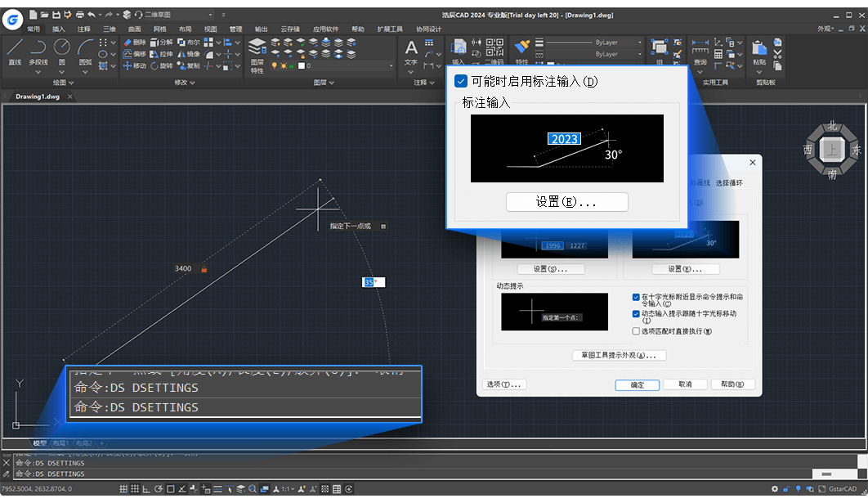Switch to the 视图 ribbon tab
This screenshot has height=503, width=868.
pyautogui.click(x=210, y=29)
